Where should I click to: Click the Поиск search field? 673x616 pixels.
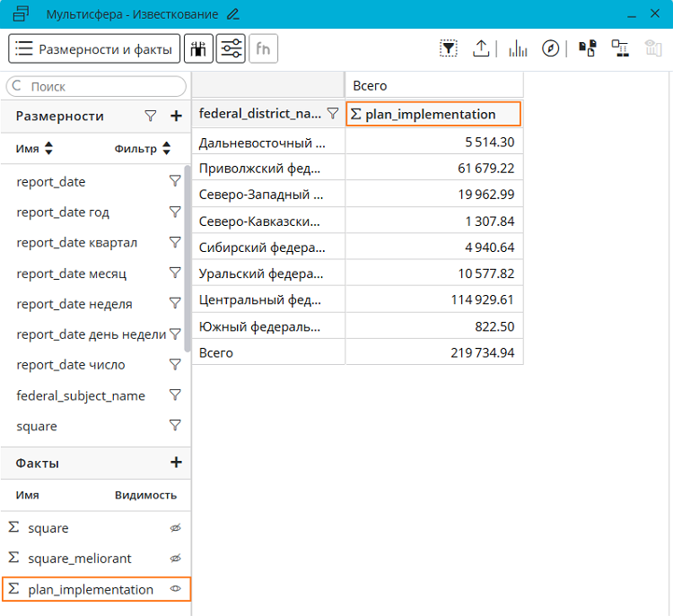coord(99,87)
